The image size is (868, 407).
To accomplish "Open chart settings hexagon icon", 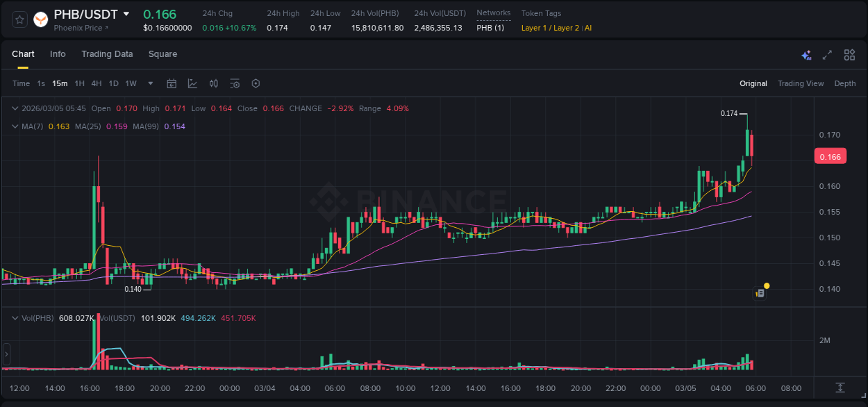I will (x=256, y=83).
